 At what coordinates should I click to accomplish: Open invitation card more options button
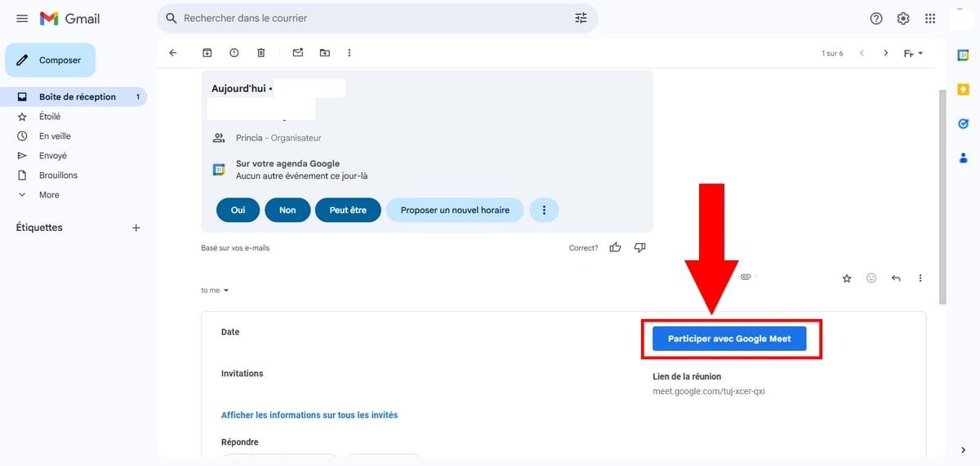[x=544, y=210]
